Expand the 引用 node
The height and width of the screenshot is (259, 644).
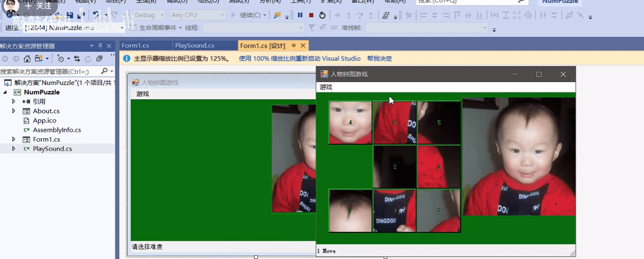(x=14, y=101)
